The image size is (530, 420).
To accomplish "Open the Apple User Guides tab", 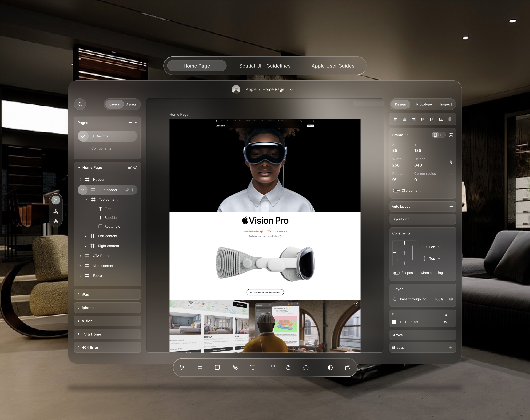I will (x=333, y=66).
